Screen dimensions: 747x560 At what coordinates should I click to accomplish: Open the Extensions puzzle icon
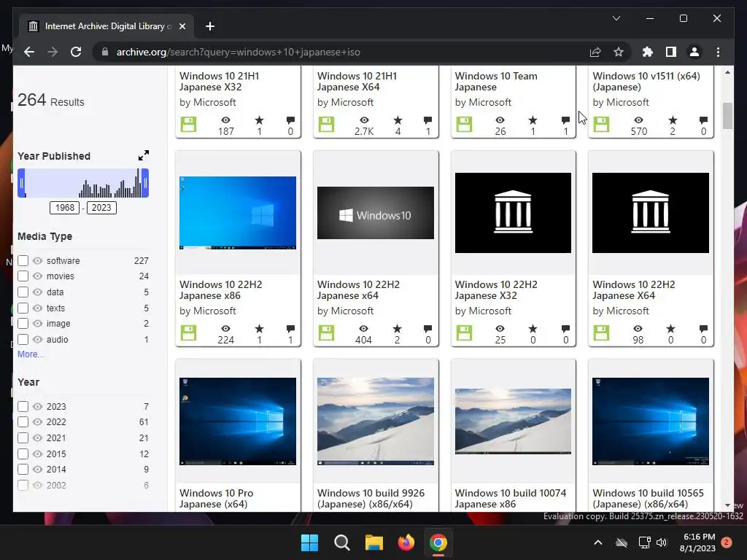coord(648,52)
